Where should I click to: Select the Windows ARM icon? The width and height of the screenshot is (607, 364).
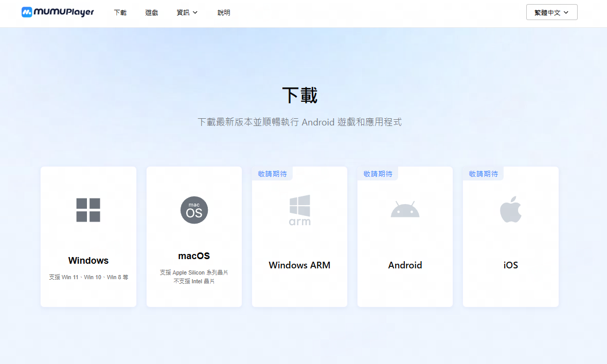pos(299,210)
